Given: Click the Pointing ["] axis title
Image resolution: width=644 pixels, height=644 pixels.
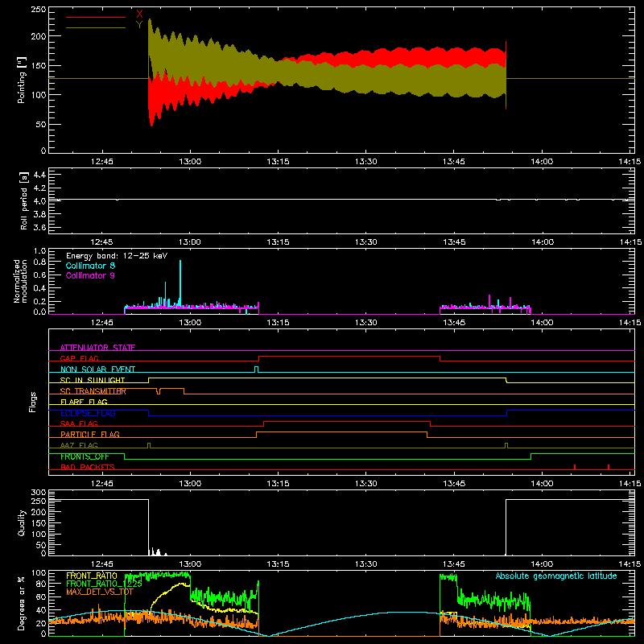Looking at the screenshot, I should pos(22,80).
